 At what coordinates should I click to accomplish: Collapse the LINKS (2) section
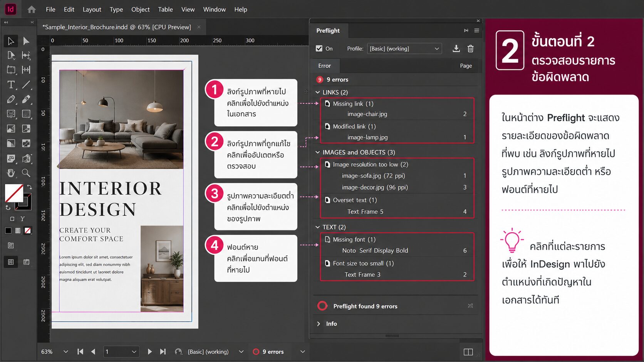[318, 92]
